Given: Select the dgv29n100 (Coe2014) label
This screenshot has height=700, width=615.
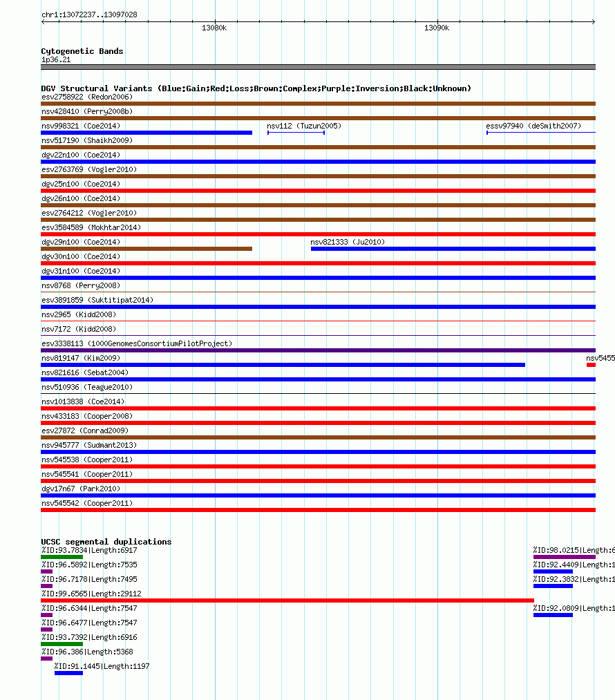Looking at the screenshot, I should tap(81, 242).
